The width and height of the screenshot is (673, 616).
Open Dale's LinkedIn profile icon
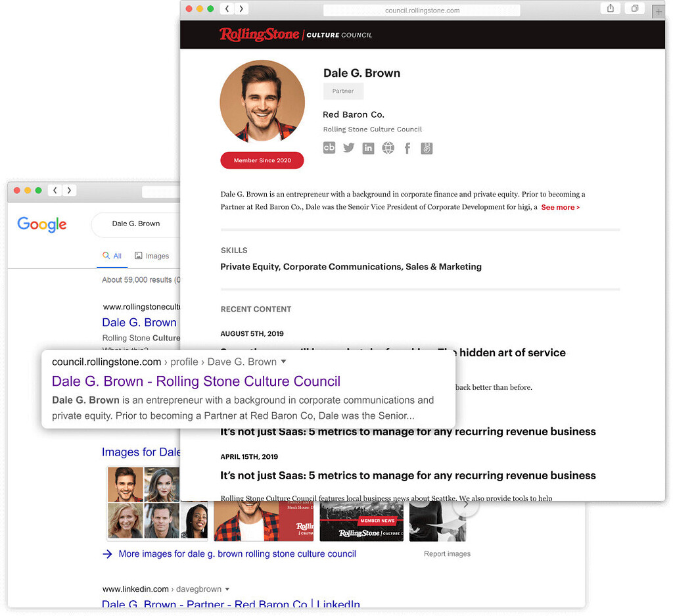click(x=369, y=149)
